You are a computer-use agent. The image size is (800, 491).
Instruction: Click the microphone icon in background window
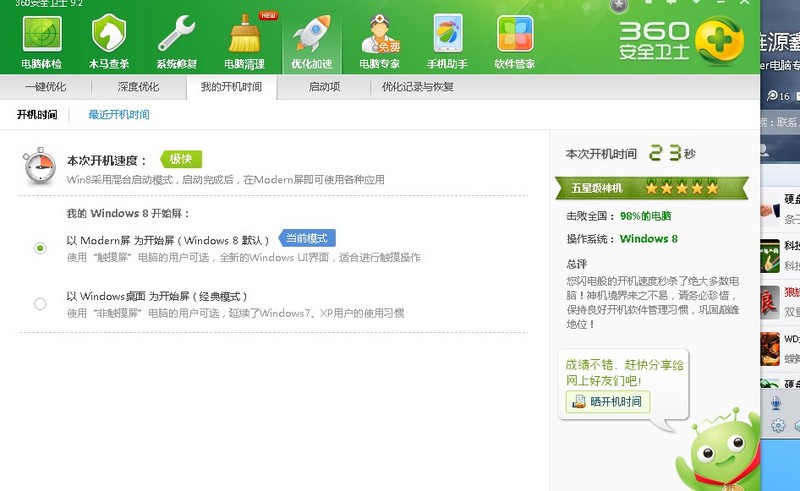776,403
